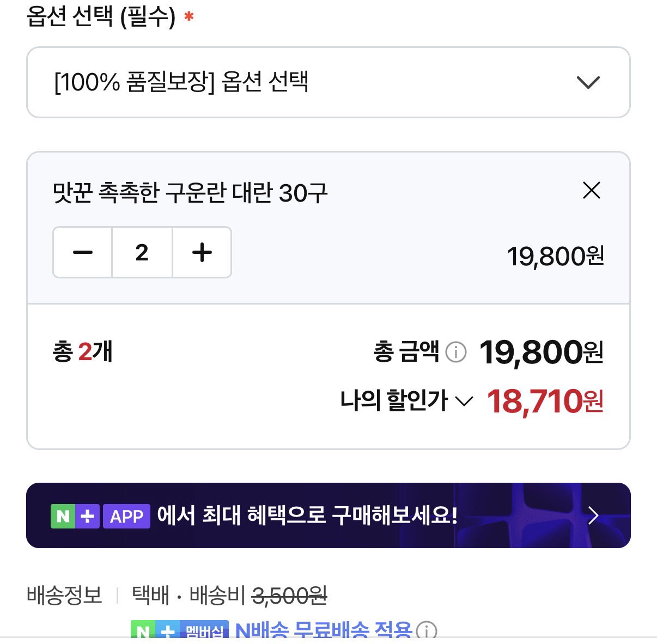
Task: Click the chevron arrow in the option selector
Action: 588,83
